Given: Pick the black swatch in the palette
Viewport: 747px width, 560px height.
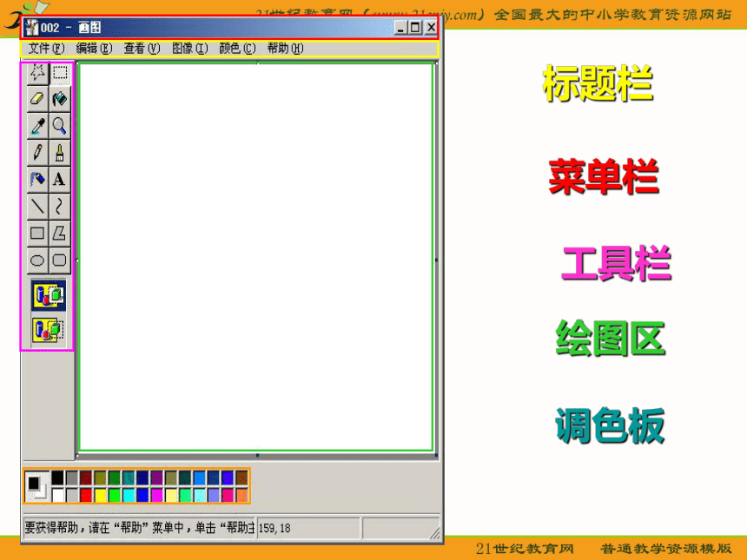Looking at the screenshot, I should point(57,478).
